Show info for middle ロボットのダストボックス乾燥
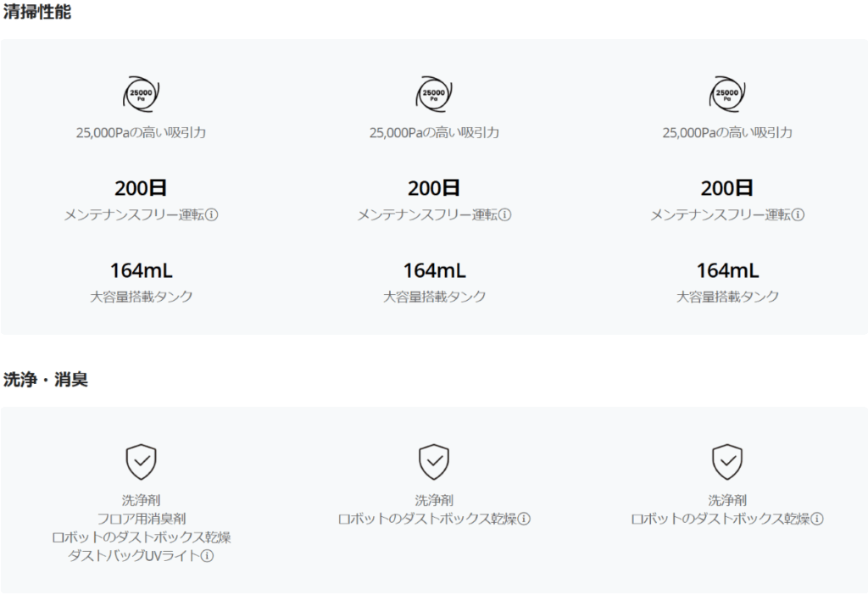This screenshot has width=868, height=595. (x=524, y=519)
